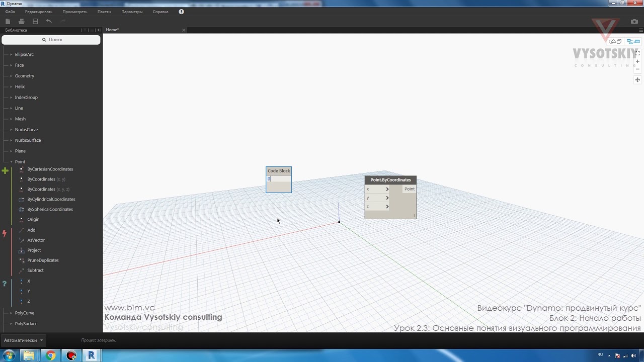Click the New file toolbar icon
This screenshot has height=362, width=644.
[x=8, y=21]
